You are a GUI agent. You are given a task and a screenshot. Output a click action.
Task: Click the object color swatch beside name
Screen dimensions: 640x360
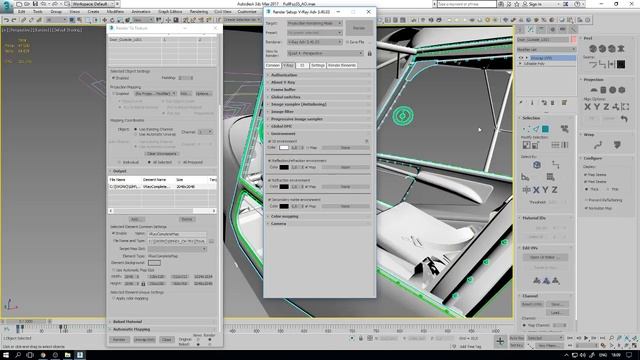[x=573, y=40]
